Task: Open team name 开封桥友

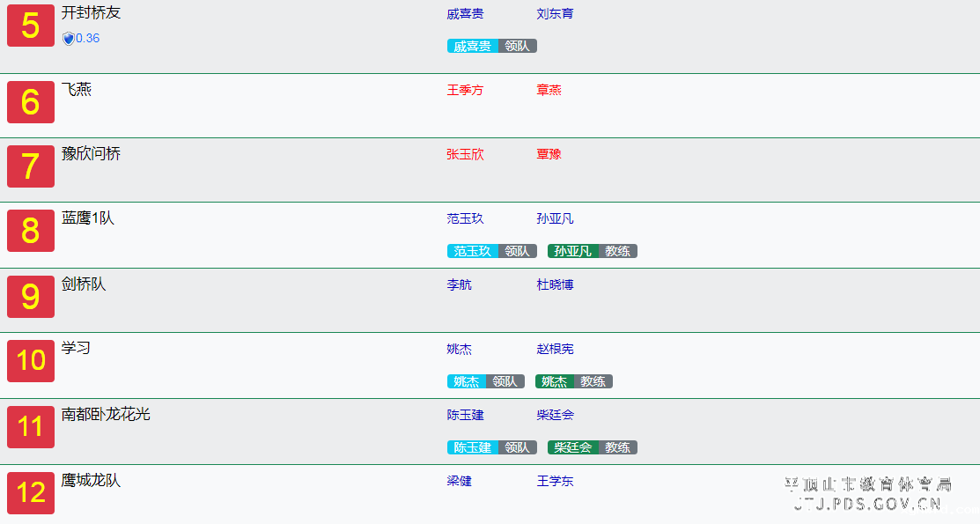Action: point(91,13)
